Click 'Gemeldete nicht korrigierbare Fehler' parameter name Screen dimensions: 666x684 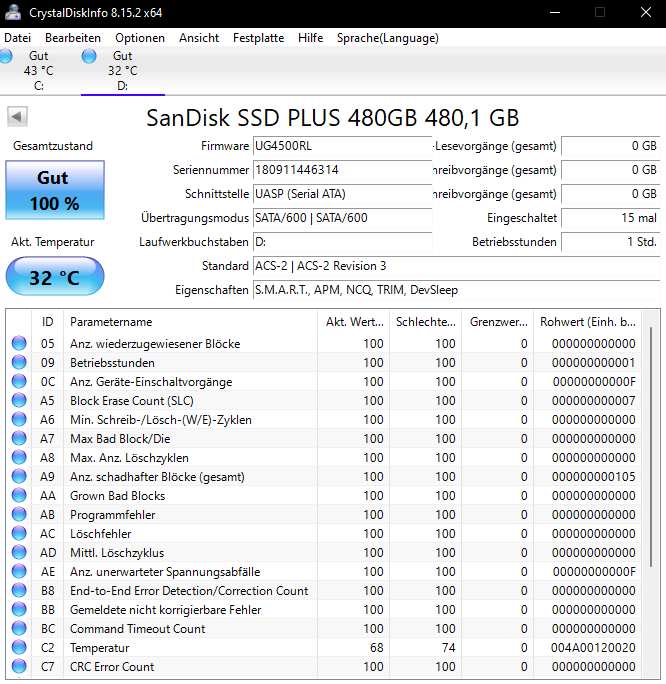click(166, 609)
